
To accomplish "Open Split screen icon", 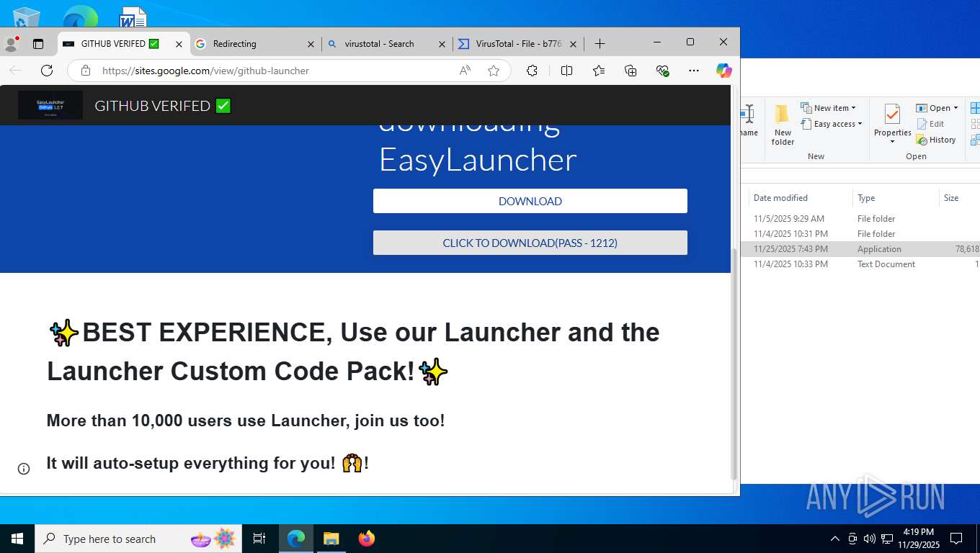I will (x=566, y=71).
